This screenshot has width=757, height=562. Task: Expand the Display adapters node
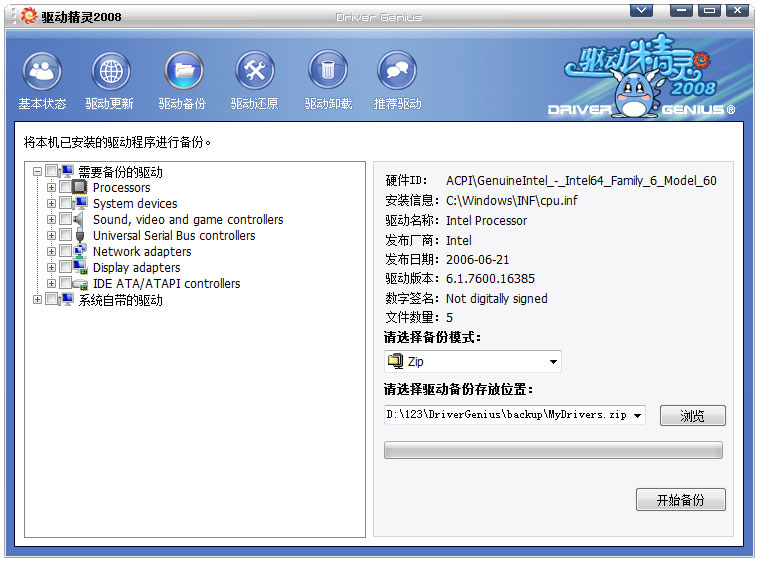pyautogui.click(x=52, y=268)
